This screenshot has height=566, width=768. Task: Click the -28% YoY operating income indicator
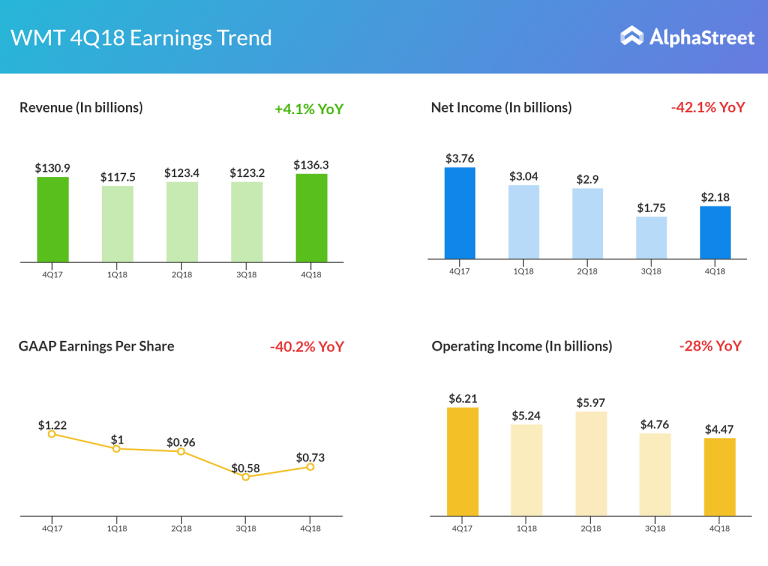coord(710,346)
